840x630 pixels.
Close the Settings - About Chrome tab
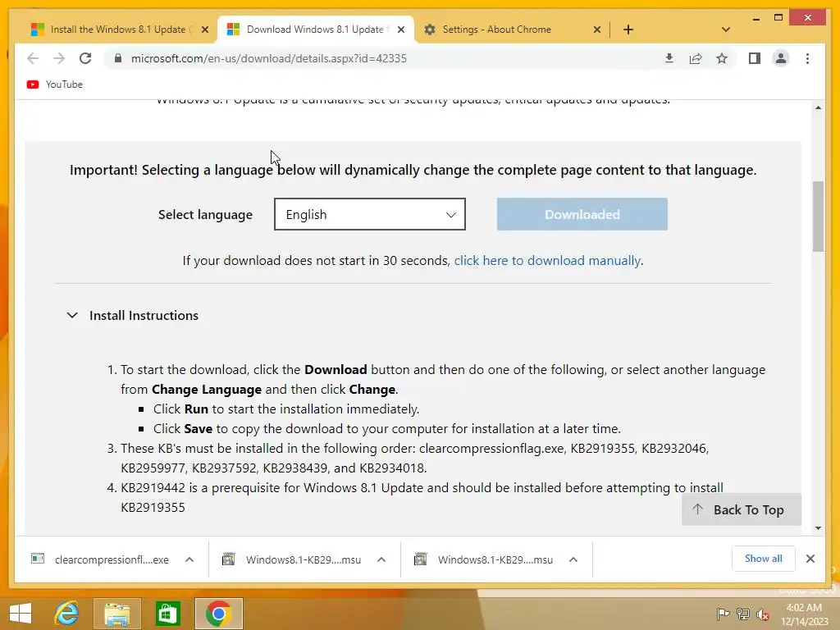(x=597, y=30)
